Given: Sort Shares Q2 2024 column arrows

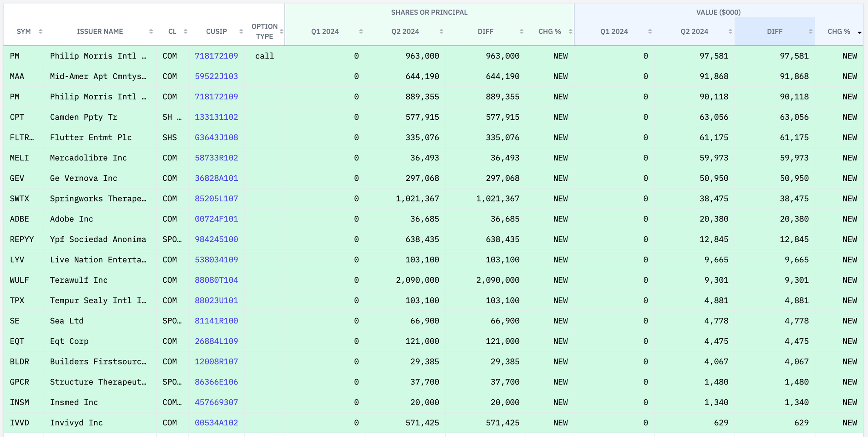Looking at the screenshot, I should 441,32.
